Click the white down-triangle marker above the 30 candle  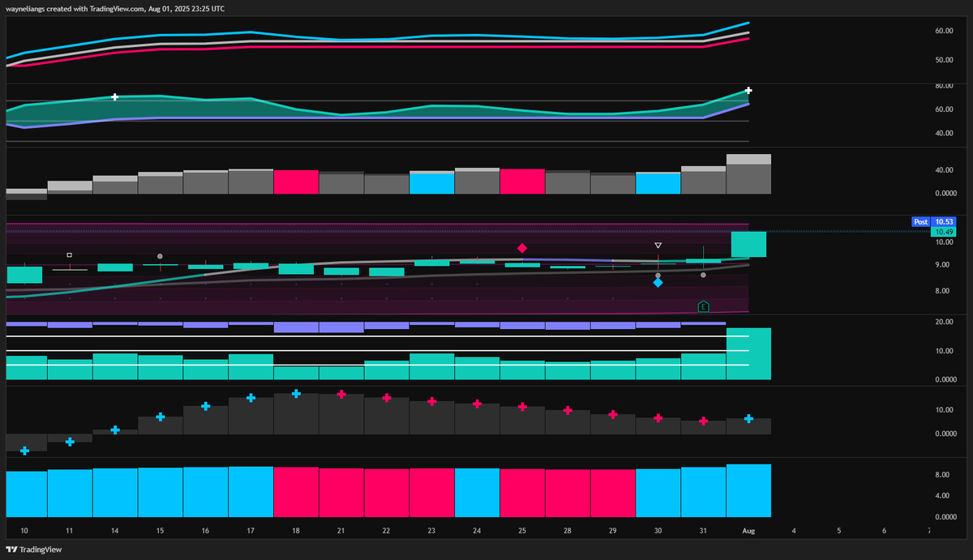click(x=658, y=245)
